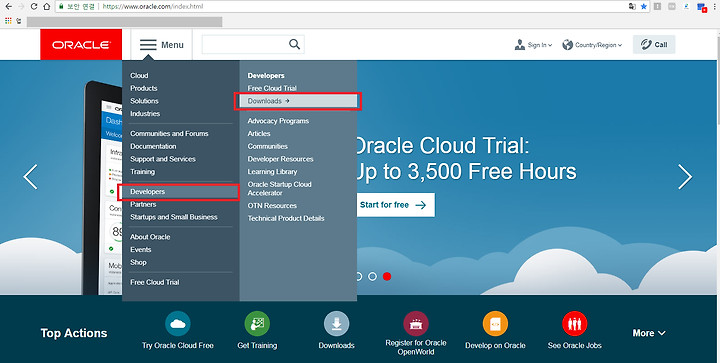Click the translate icon in address bar
Screen dimensions: 720x363
click(x=632, y=6)
